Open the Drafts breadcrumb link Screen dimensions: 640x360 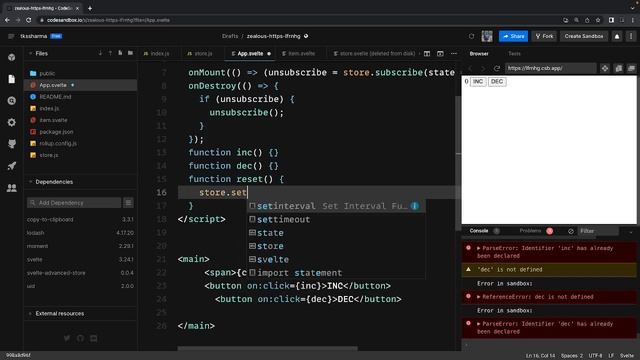tap(230, 36)
